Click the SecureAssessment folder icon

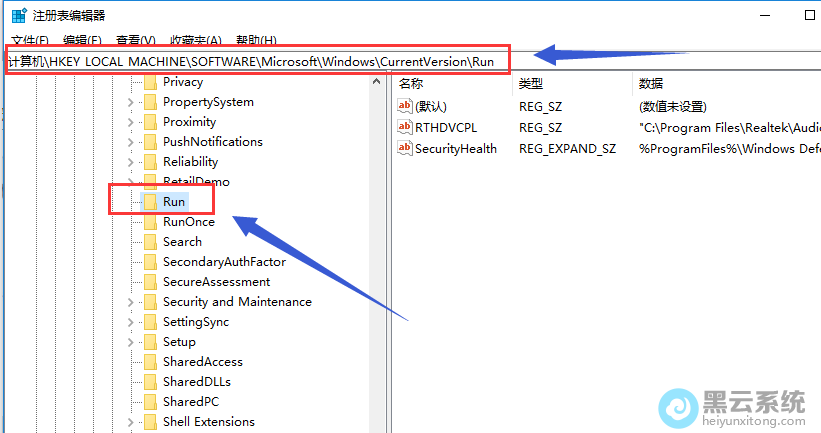point(150,282)
